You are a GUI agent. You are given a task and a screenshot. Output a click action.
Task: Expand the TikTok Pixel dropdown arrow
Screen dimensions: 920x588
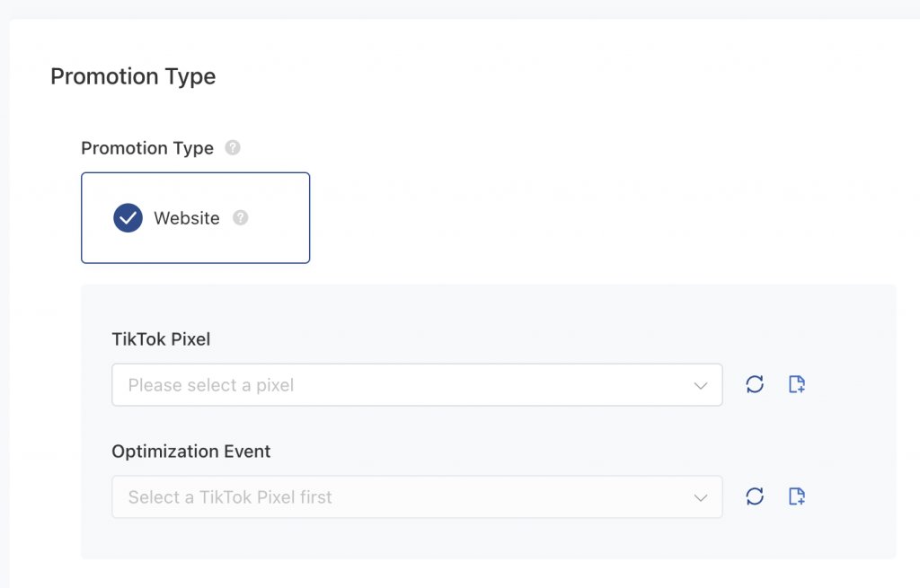pyautogui.click(x=701, y=385)
